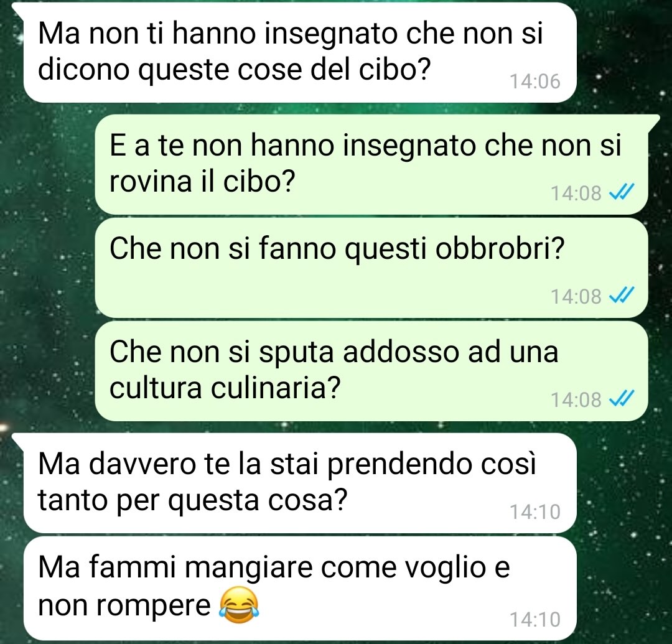
Task: Click blue read ticks on 'rovina il cibo' message
Action: (621, 192)
